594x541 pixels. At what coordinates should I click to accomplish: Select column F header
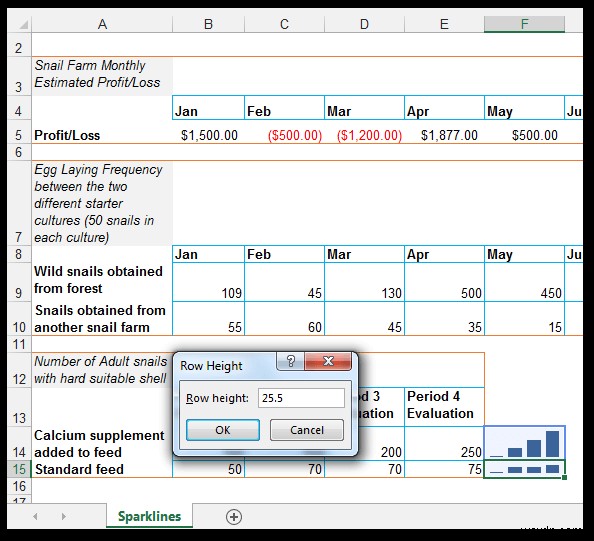pyautogui.click(x=524, y=24)
